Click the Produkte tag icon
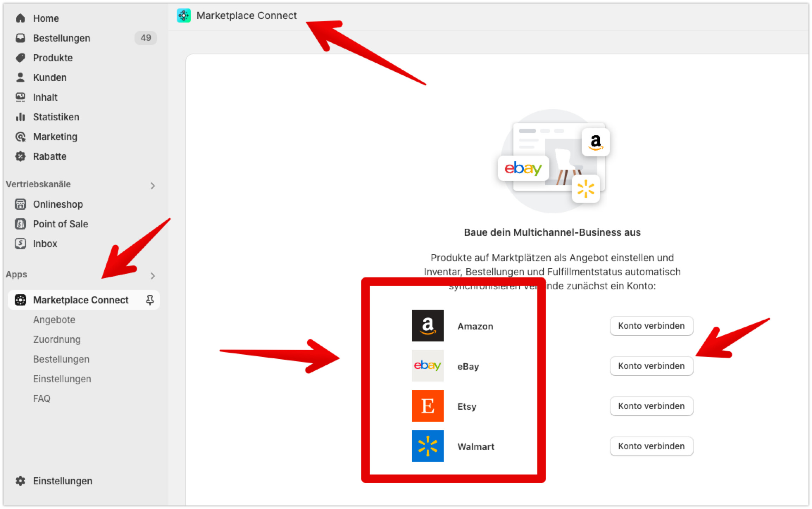The image size is (812, 509). [x=20, y=58]
